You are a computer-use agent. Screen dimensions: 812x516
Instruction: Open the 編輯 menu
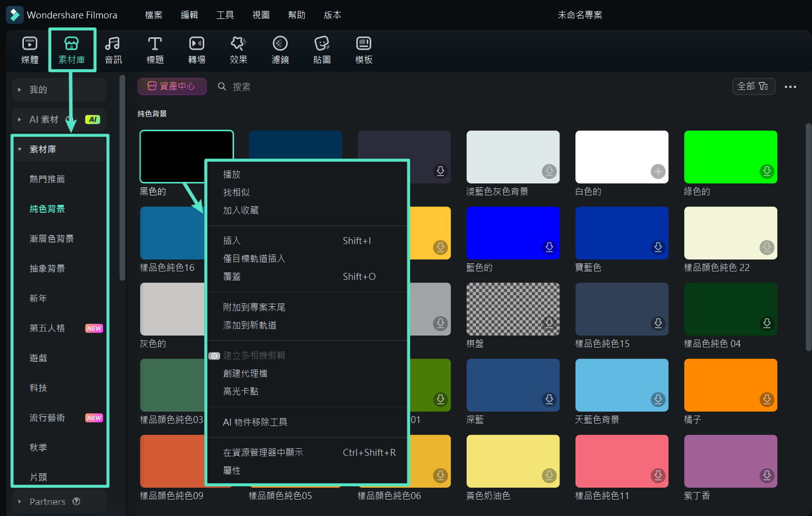(x=189, y=15)
